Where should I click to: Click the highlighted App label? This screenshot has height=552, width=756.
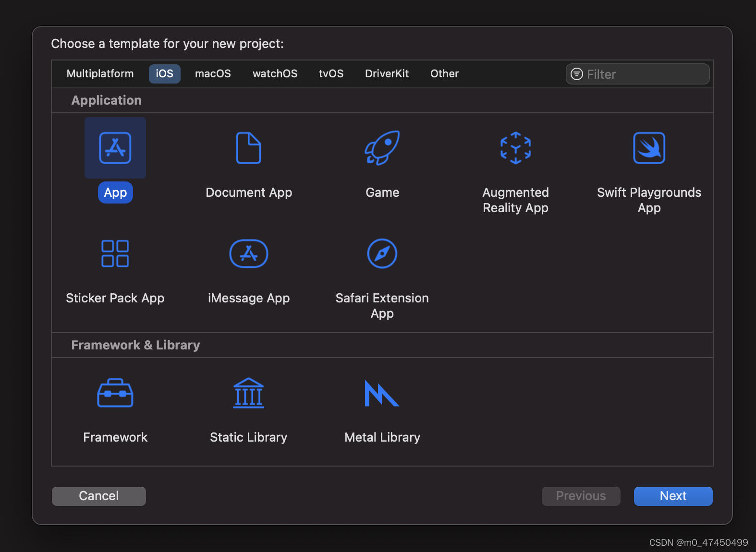click(x=116, y=192)
